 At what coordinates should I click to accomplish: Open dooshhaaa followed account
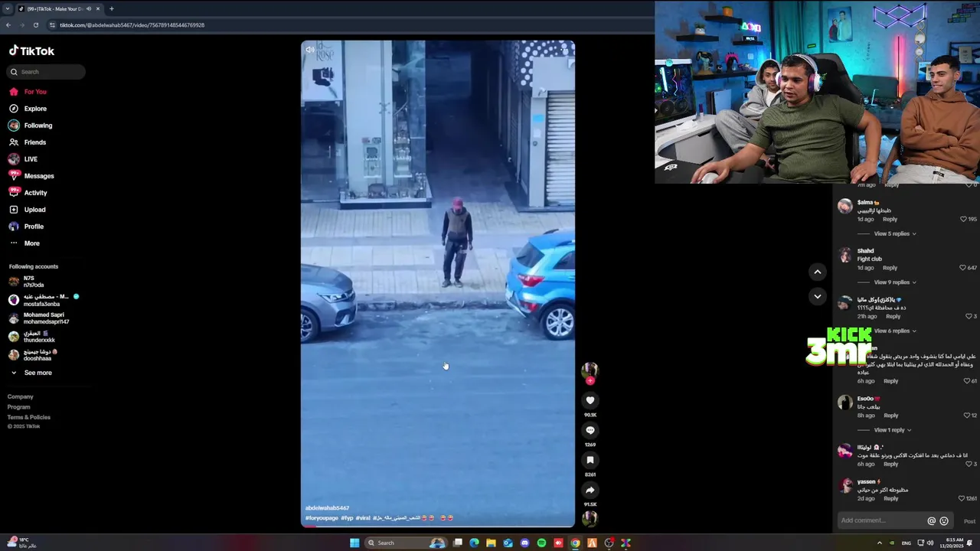coord(33,355)
